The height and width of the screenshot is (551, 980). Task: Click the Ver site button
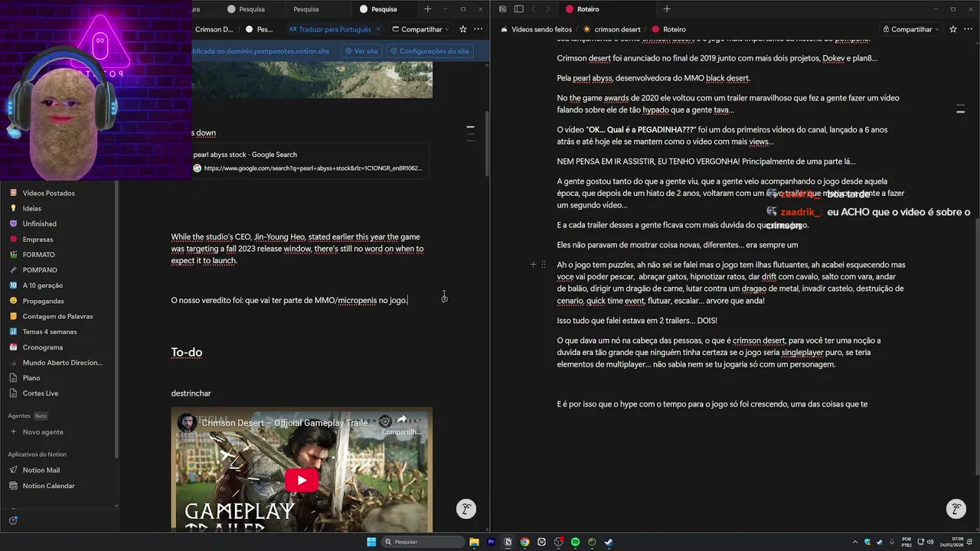(x=361, y=51)
